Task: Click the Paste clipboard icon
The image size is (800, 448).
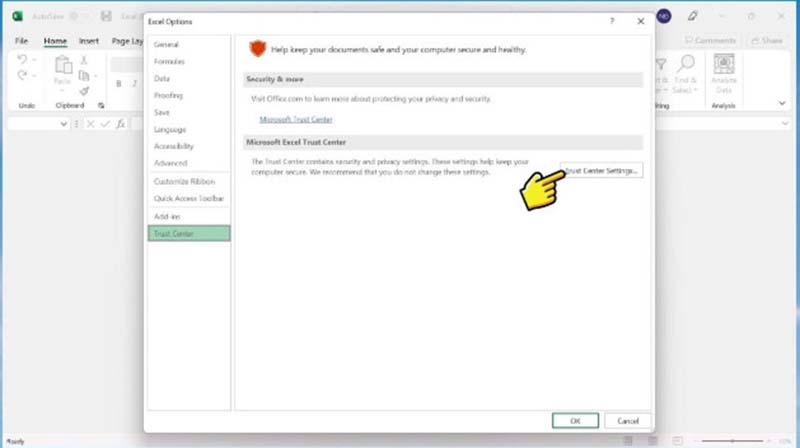Action: (63, 65)
